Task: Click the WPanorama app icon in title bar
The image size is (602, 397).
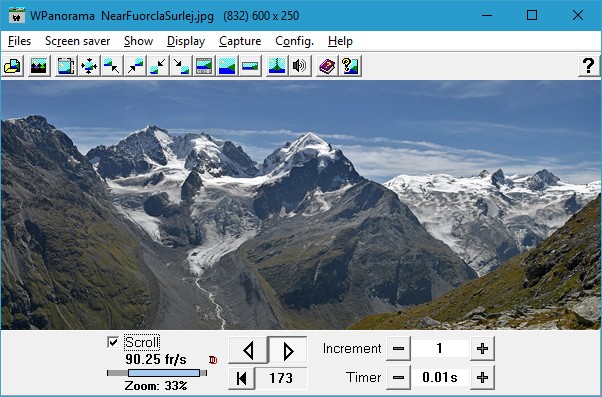Action: [17, 16]
